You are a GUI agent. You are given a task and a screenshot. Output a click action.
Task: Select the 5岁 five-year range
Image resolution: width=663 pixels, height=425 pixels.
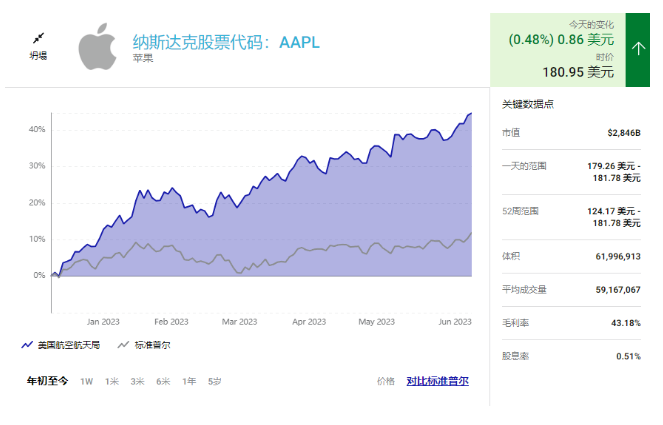(215, 381)
